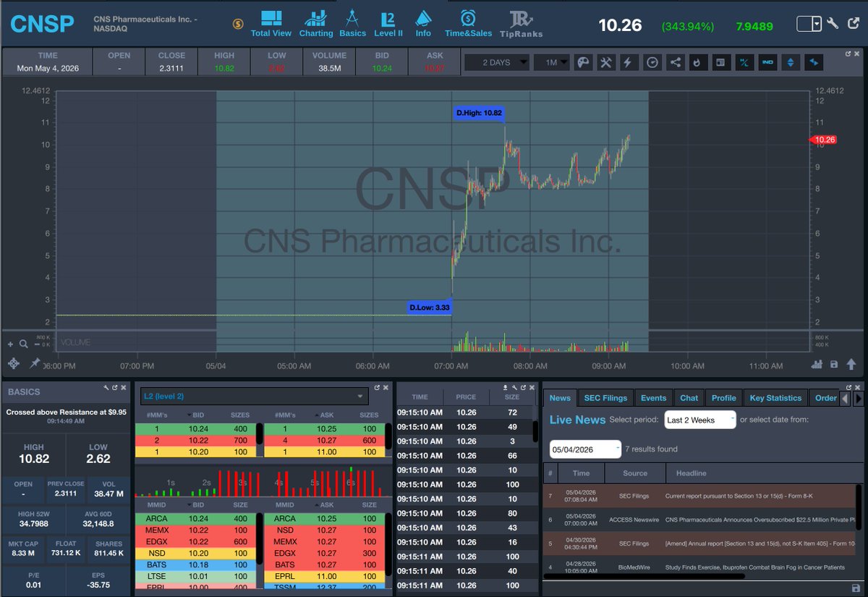Screen dimensions: 868x597
Task: Open the Info module
Action: tap(423, 24)
